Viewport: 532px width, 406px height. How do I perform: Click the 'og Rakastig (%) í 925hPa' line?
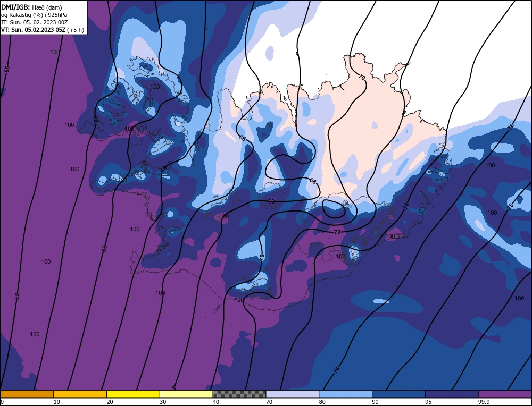[34, 15]
